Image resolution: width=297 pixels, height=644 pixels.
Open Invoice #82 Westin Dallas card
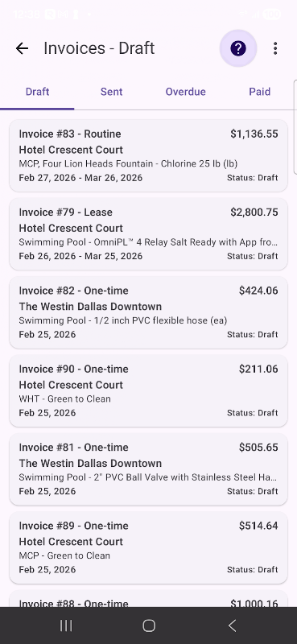coord(148,312)
